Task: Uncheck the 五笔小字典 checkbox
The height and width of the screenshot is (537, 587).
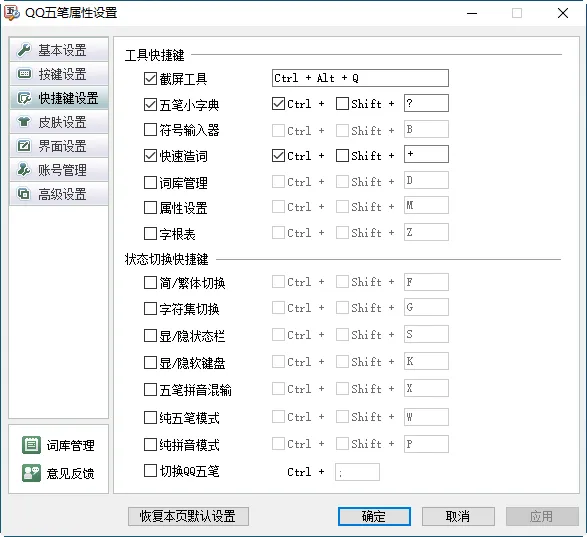Action: (150, 104)
